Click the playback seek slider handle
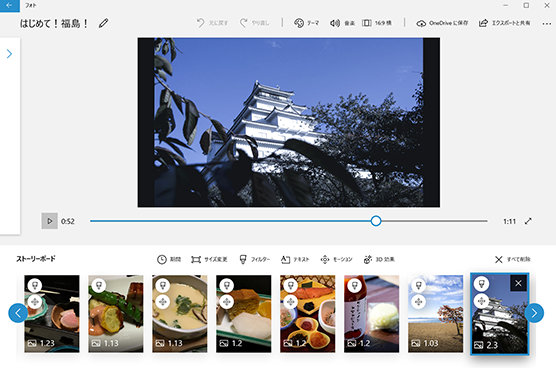The image size is (556, 368). pyautogui.click(x=376, y=221)
